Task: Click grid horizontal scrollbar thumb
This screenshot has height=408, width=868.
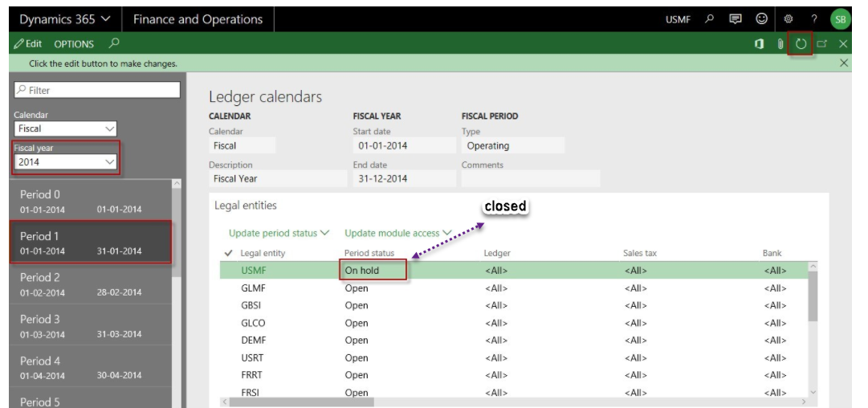Action: click(301, 402)
